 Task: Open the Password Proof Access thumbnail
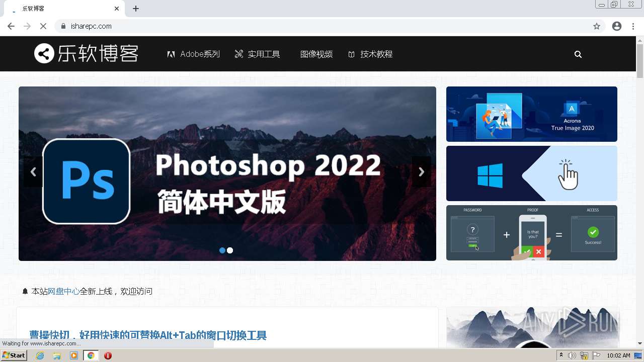click(532, 233)
